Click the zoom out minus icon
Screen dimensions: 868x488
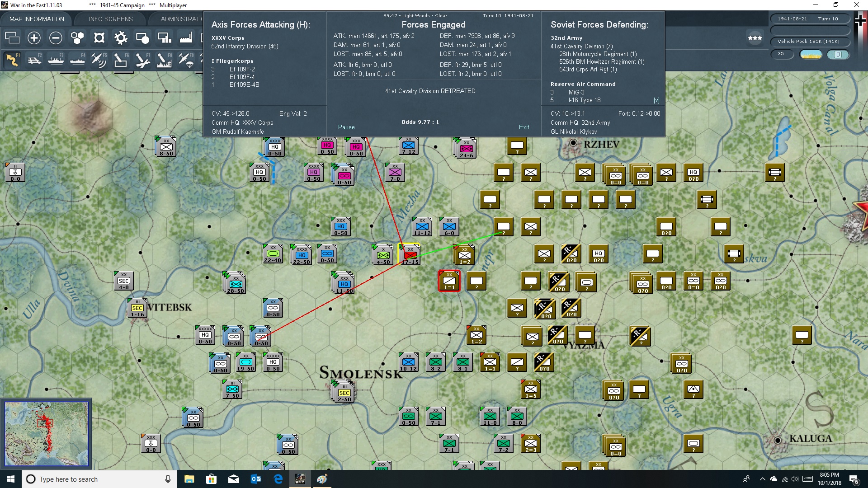(56, 38)
